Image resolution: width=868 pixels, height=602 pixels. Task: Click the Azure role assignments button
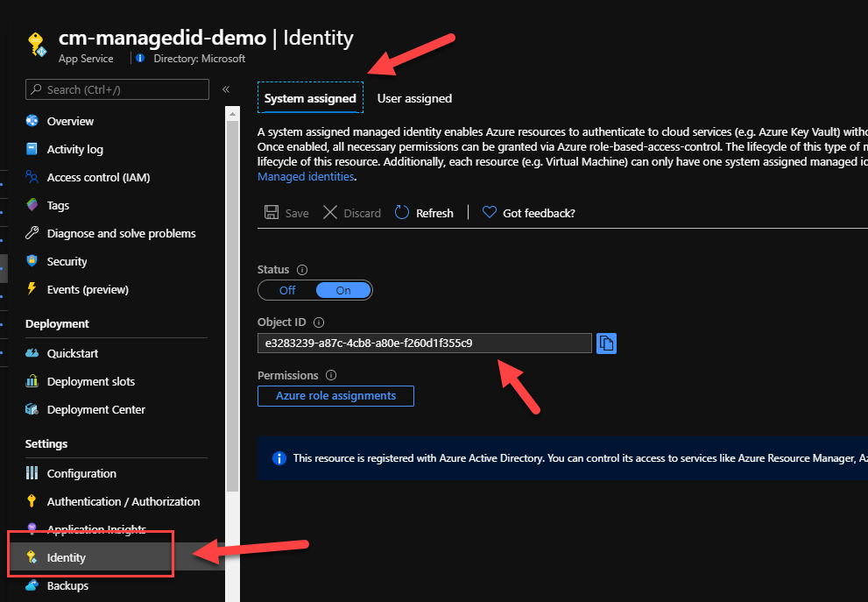coord(335,396)
